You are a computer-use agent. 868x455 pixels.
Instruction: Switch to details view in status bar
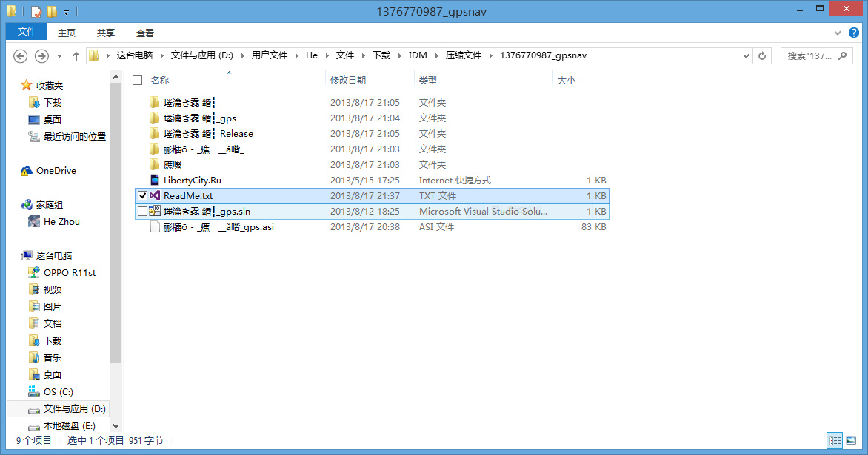(x=835, y=440)
